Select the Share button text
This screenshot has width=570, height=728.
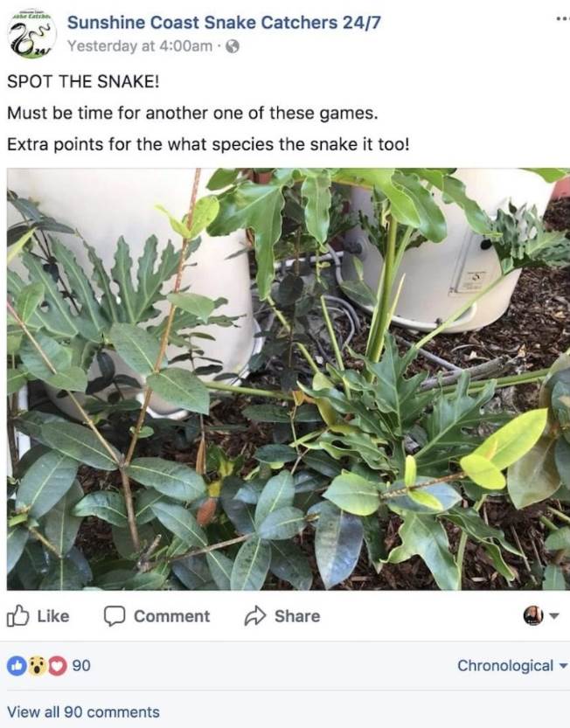pyautogui.click(x=297, y=617)
